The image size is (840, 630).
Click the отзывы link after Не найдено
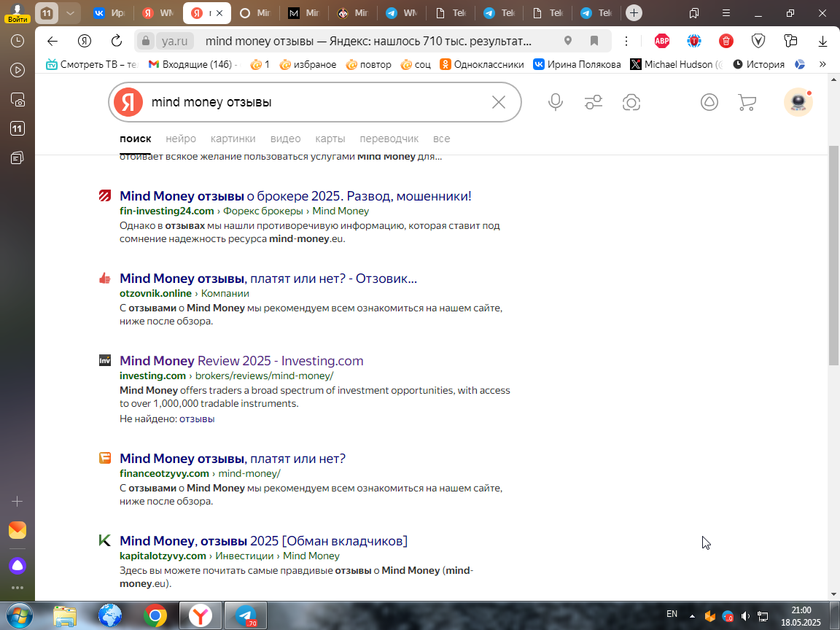pyautogui.click(x=197, y=419)
